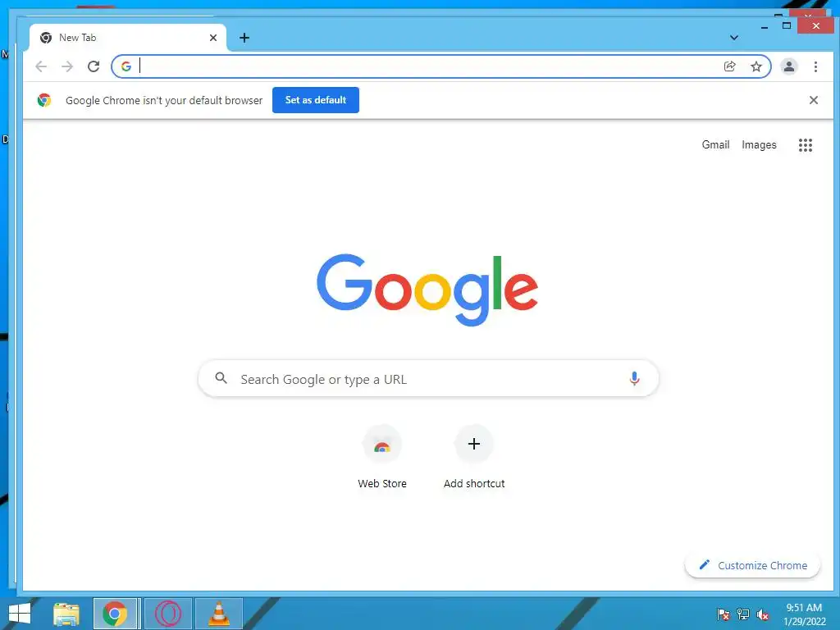Screen dimensions: 840x630
Task: Minimize the Chrome window
Action: [x=765, y=26]
